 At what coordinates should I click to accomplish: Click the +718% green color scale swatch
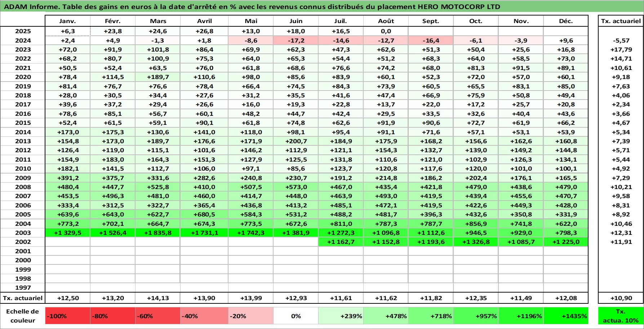(431, 316)
